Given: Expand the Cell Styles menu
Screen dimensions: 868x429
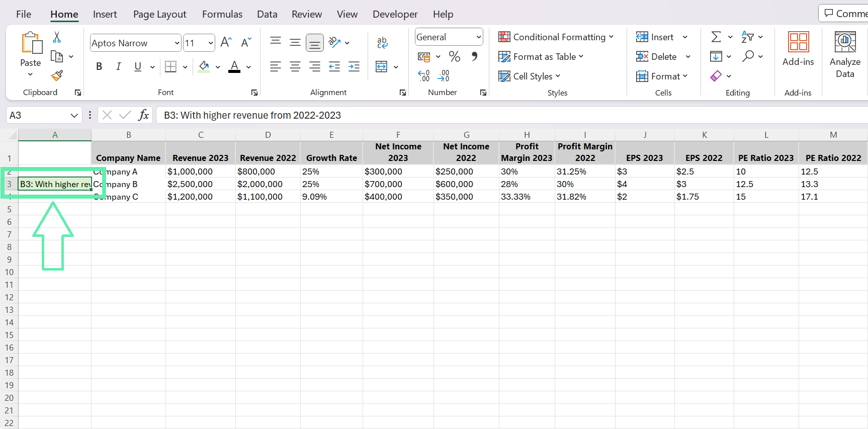Looking at the screenshot, I should (x=530, y=76).
